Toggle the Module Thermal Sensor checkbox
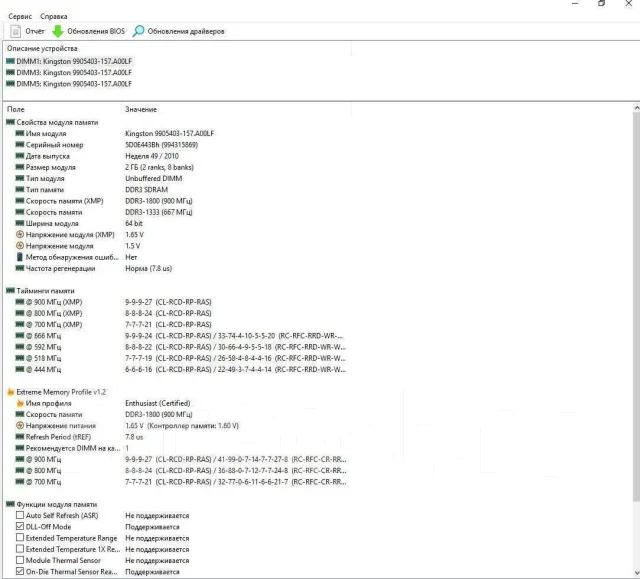640x579 pixels. (20, 560)
